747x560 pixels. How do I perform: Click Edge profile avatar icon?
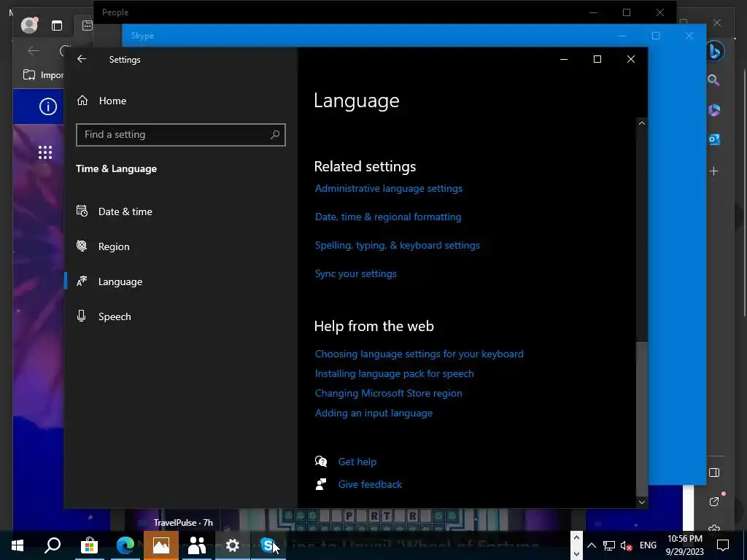pos(29,25)
